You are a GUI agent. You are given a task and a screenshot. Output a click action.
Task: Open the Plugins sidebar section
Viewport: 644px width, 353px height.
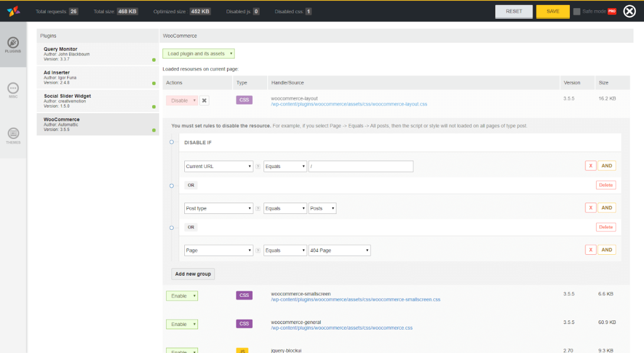click(x=13, y=45)
